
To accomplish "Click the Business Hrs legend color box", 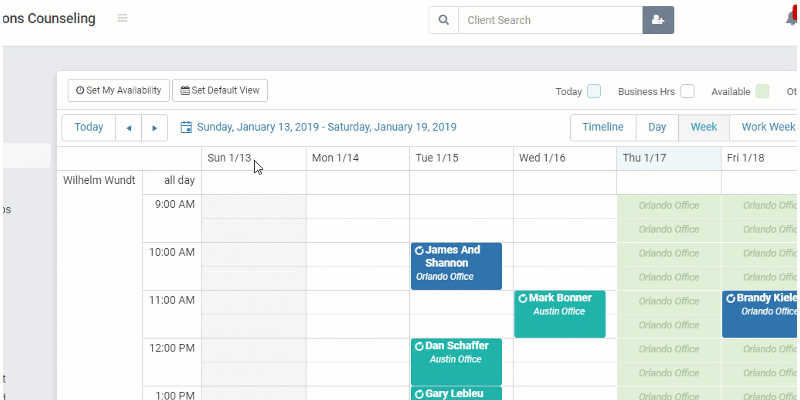I will 688,91.
